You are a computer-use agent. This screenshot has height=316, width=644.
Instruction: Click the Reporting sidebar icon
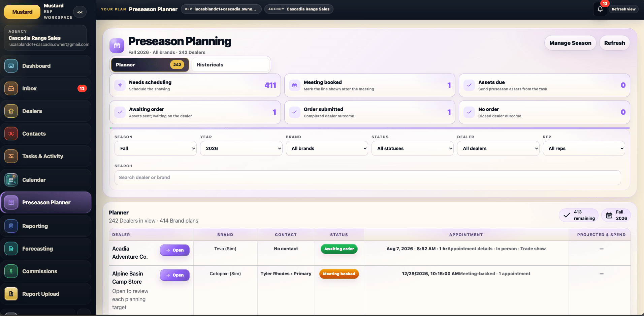pyautogui.click(x=11, y=226)
